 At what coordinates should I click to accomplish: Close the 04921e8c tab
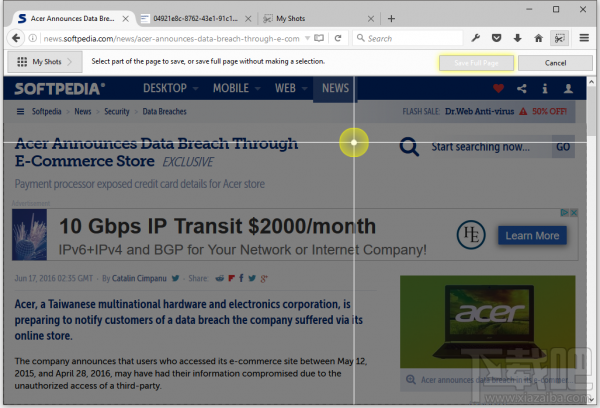coord(248,18)
